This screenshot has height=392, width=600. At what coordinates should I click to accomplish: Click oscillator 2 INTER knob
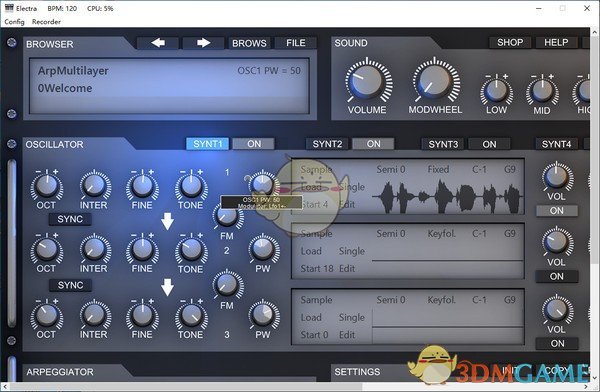point(95,250)
